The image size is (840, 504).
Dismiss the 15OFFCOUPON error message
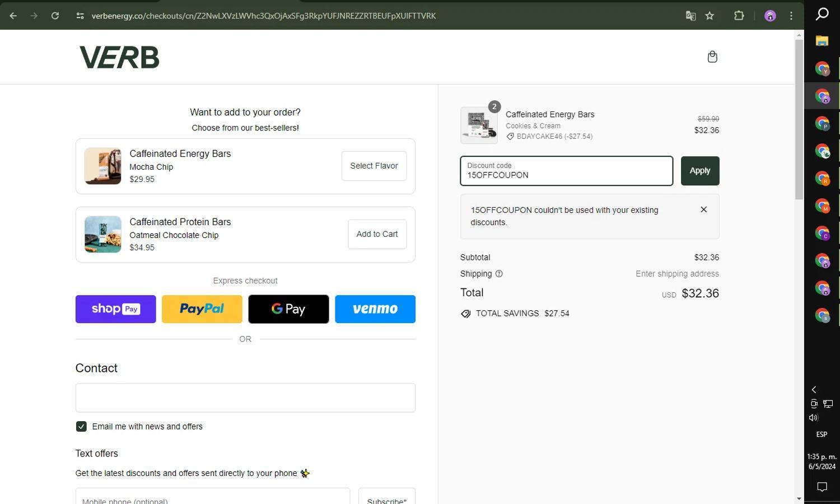click(x=704, y=209)
